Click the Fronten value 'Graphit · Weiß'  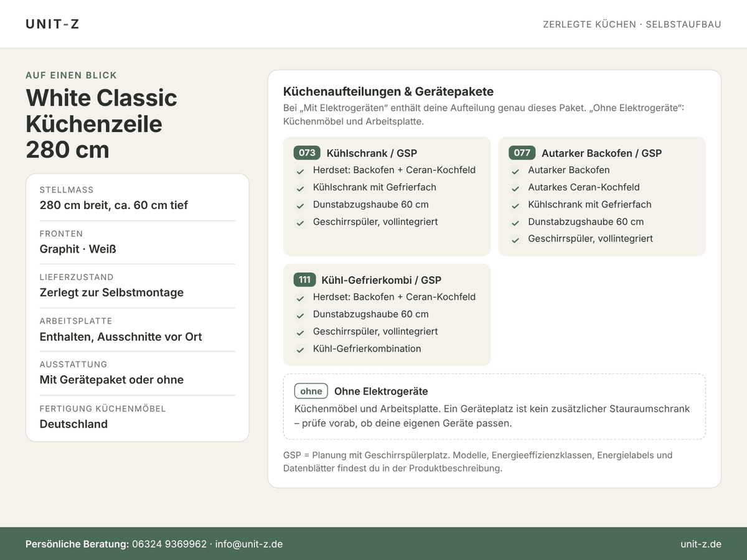[78, 249]
